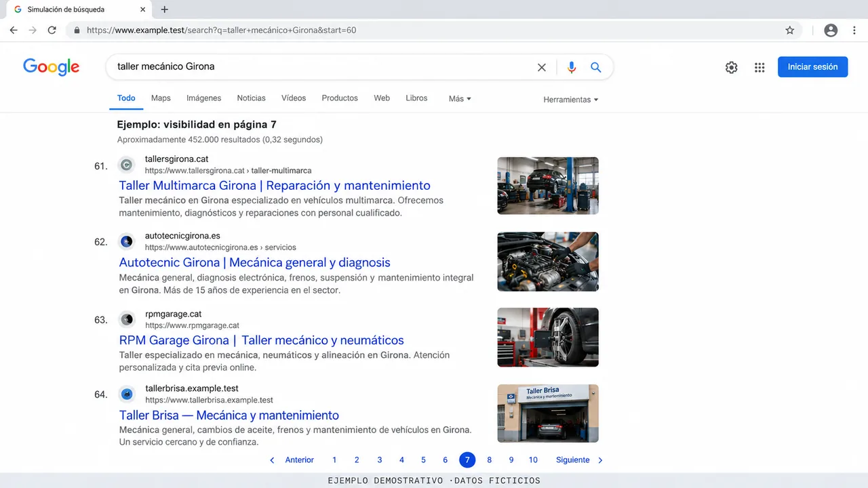868x488 pixels.
Task: Open Autotecnic Girona result link
Action: pos(254,262)
